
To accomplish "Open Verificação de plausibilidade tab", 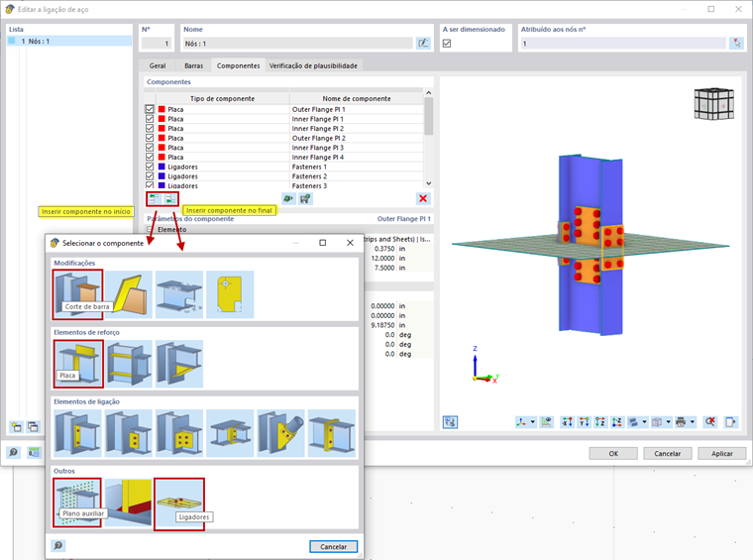I will [x=313, y=65].
